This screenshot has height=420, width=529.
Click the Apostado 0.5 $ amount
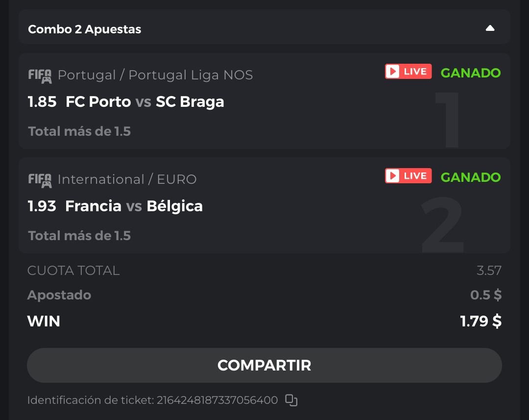tap(485, 295)
